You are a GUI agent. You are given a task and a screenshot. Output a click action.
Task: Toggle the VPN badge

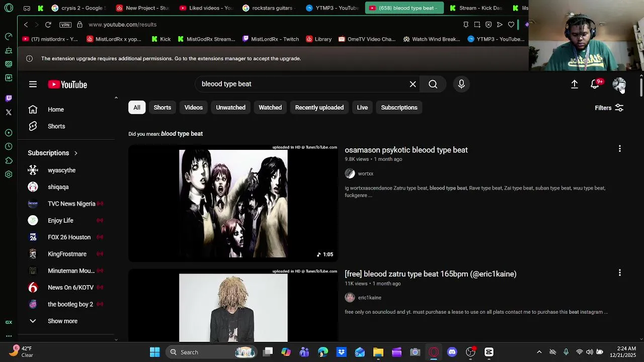pos(65,24)
